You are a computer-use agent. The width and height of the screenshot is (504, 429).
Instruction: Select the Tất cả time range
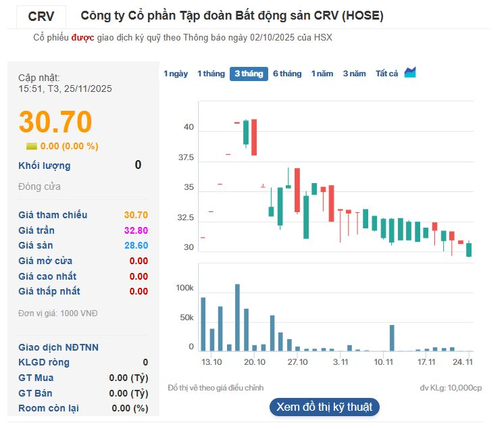(387, 74)
